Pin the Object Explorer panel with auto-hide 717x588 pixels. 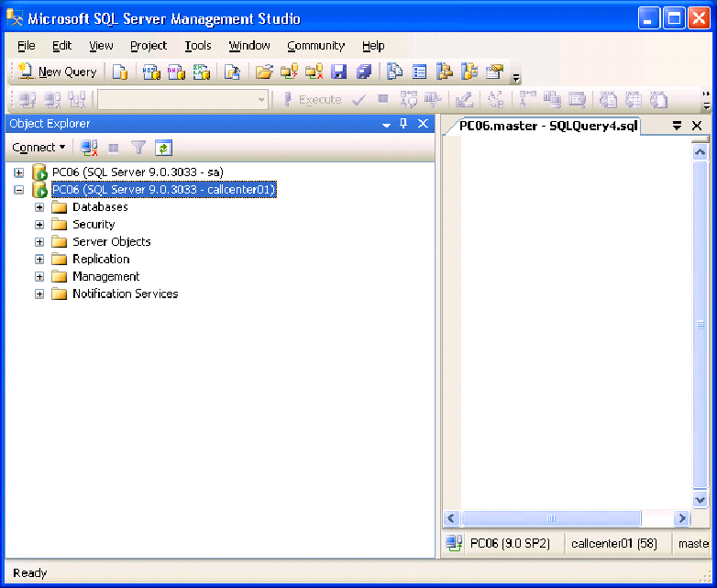pyautogui.click(x=403, y=124)
